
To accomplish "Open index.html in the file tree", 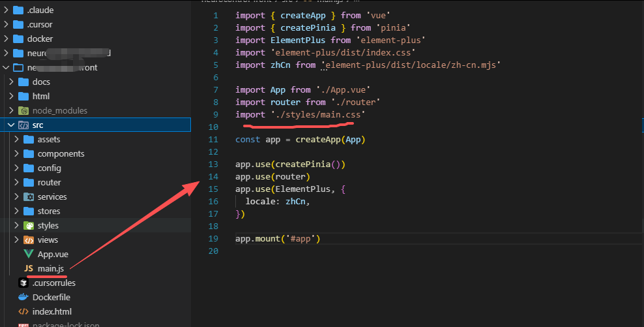I will coord(51,312).
